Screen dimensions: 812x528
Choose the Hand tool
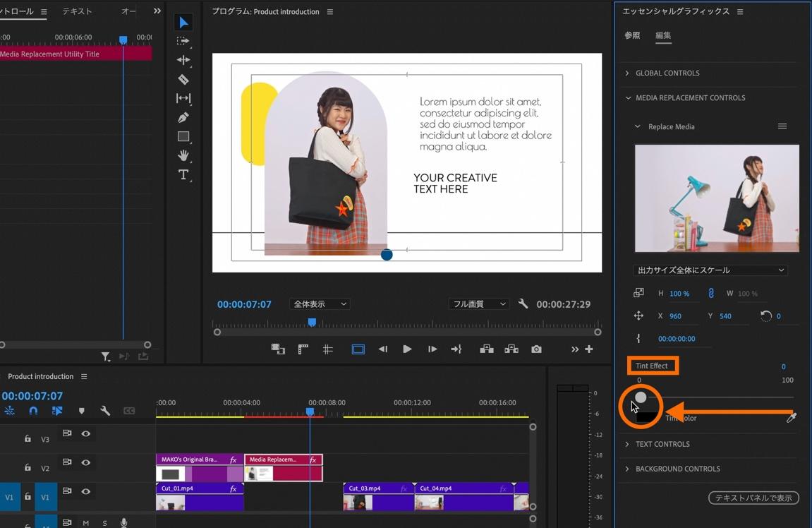coord(183,155)
